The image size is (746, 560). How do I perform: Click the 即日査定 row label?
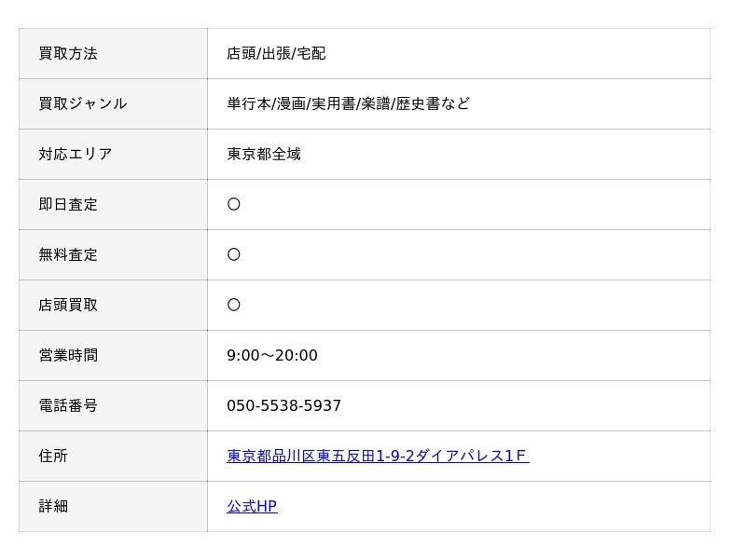(x=68, y=204)
